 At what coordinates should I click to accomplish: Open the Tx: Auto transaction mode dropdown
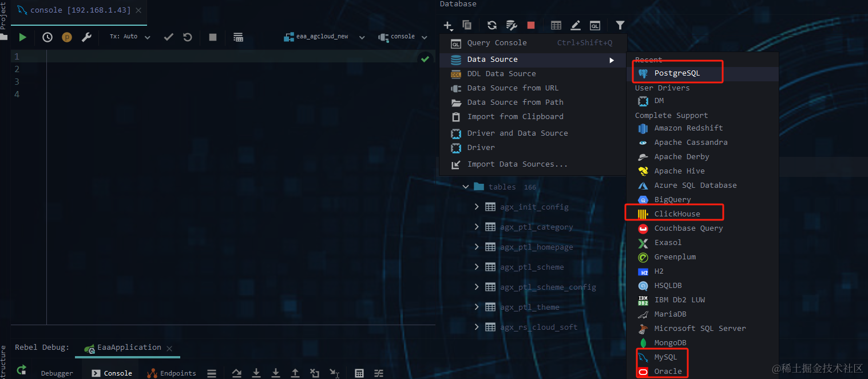pyautogui.click(x=130, y=37)
